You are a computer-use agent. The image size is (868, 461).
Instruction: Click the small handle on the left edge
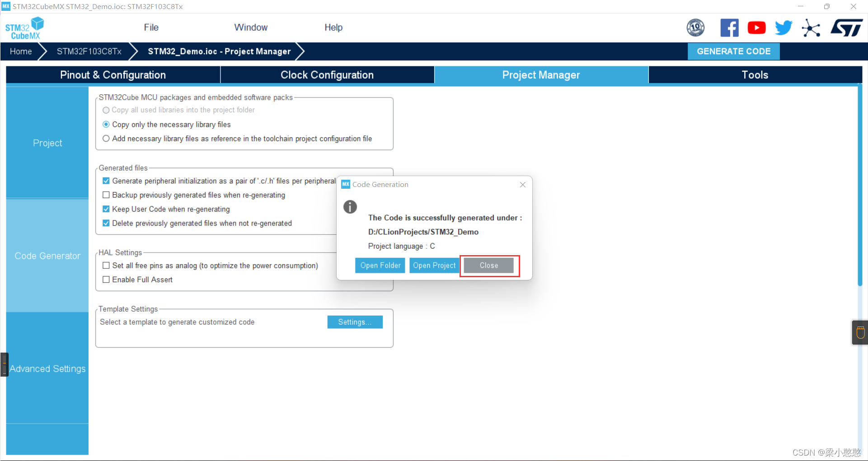click(x=5, y=364)
